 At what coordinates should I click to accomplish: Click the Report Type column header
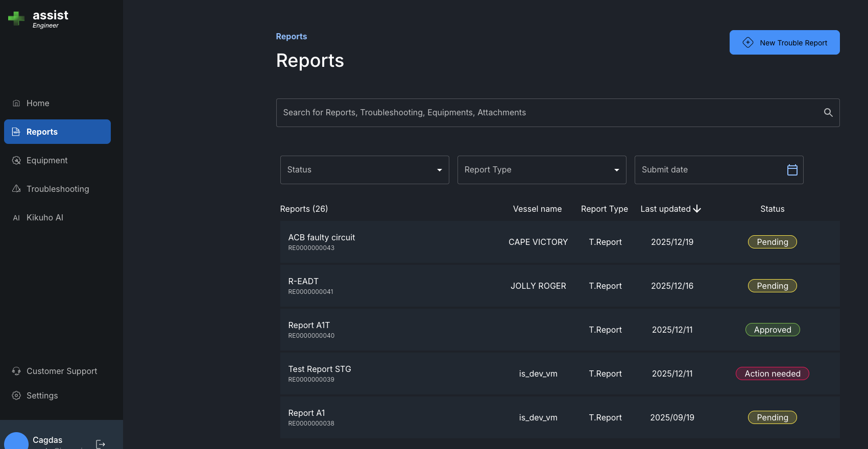pyautogui.click(x=605, y=209)
